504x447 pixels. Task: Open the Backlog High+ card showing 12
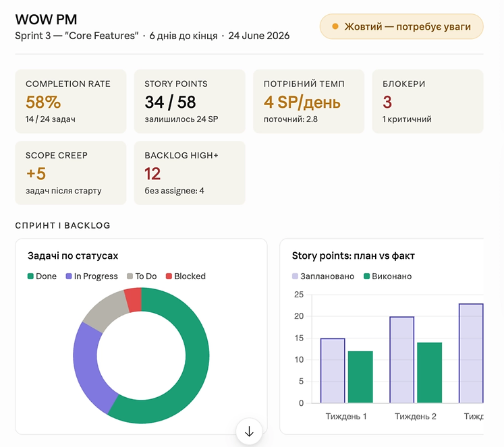tap(190, 173)
